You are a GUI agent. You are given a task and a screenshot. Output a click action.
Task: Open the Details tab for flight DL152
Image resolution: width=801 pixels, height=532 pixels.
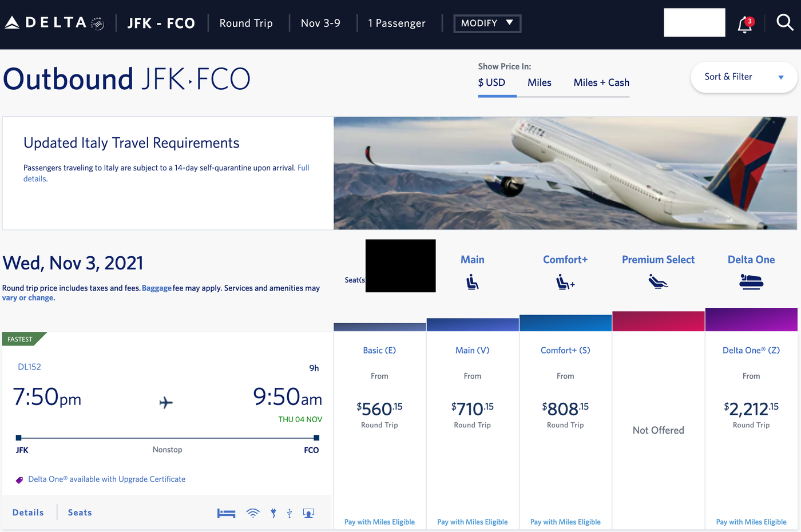(x=27, y=512)
